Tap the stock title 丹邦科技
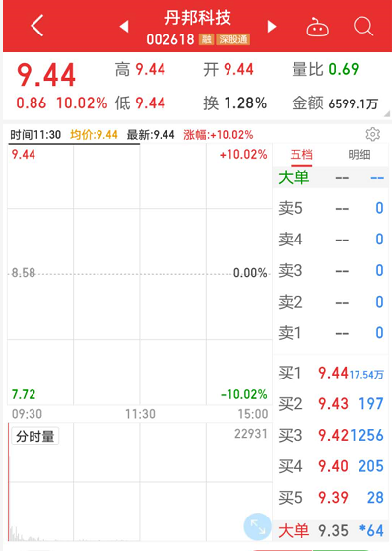Viewport: 392px width, 551px height. 198,18
